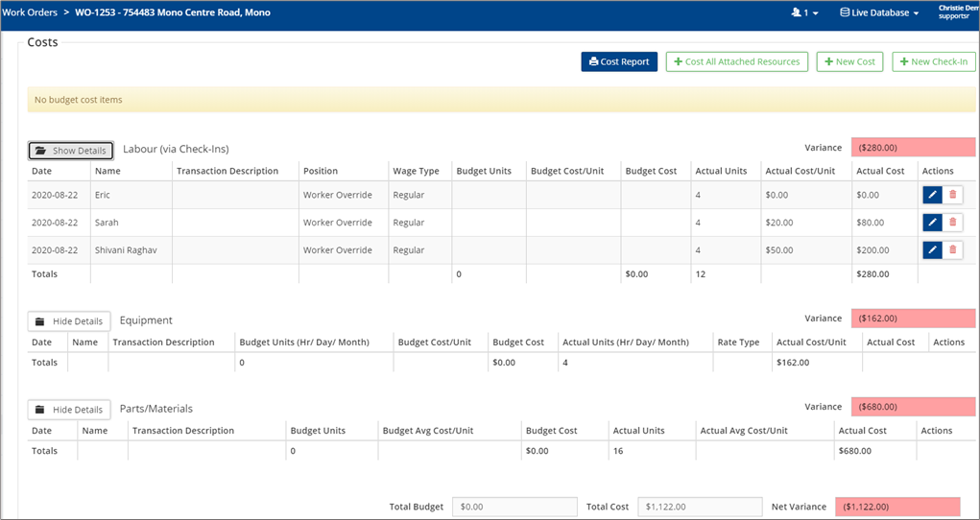Delete Sarah's labour cost entry
The height and width of the screenshot is (520, 980).
click(x=952, y=223)
